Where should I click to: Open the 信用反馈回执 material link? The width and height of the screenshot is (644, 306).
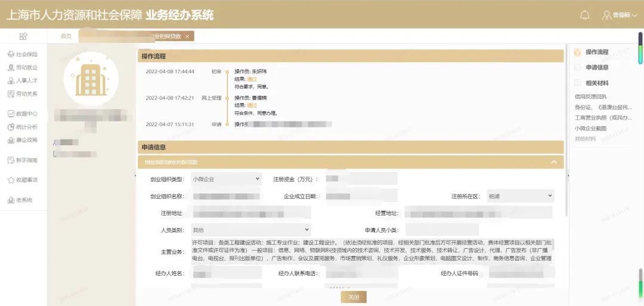coord(590,97)
